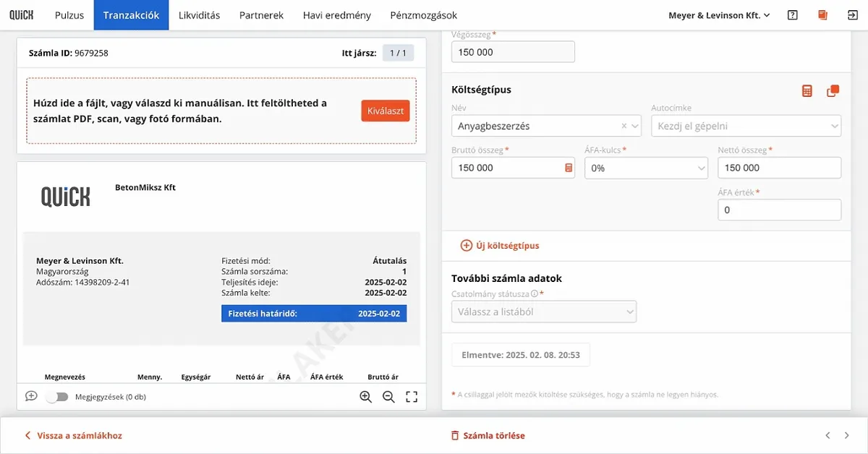Go to the next invoice arrow
This screenshot has width=868, height=454.
pos(847,435)
